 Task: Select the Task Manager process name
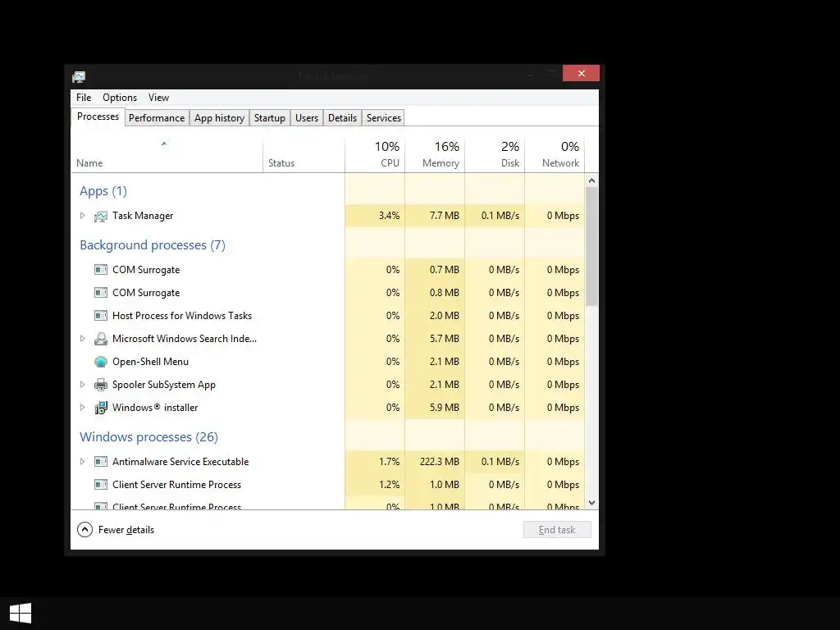click(143, 216)
